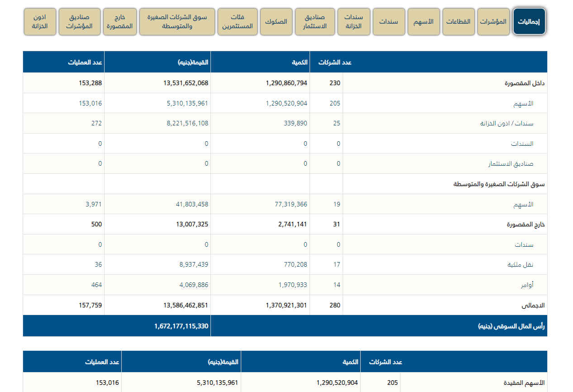Viewport: 573px width, 392px height.
Task: Click the سندات / اذون الخزانه row link
Action: [x=506, y=124]
